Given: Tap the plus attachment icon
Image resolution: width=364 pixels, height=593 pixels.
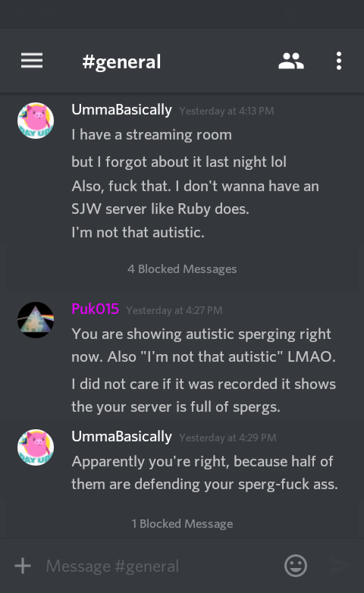Looking at the screenshot, I should [x=23, y=566].
